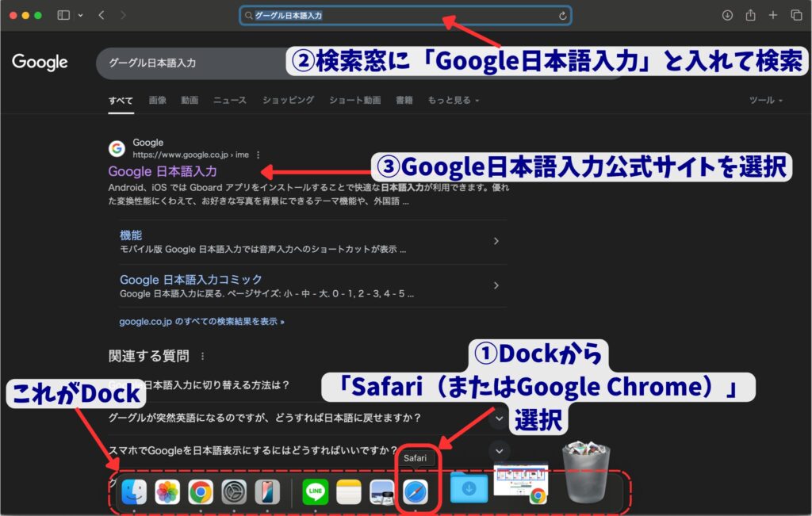
Task: Open the recent screenshot stack in Dock
Action: pyautogui.click(x=520, y=484)
